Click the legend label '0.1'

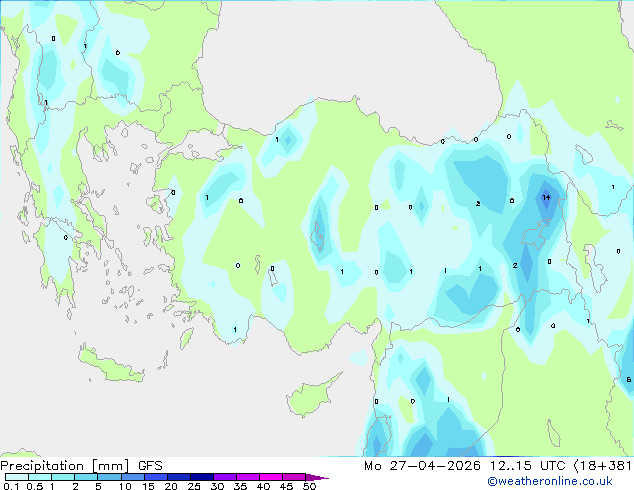(11, 486)
